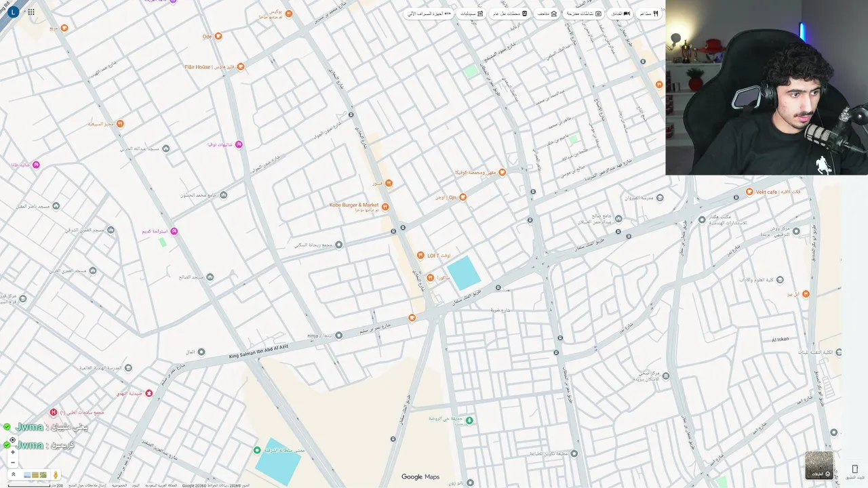Select the Museums category chip
This screenshot has width=868, height=488.
(x=546, y=14)
